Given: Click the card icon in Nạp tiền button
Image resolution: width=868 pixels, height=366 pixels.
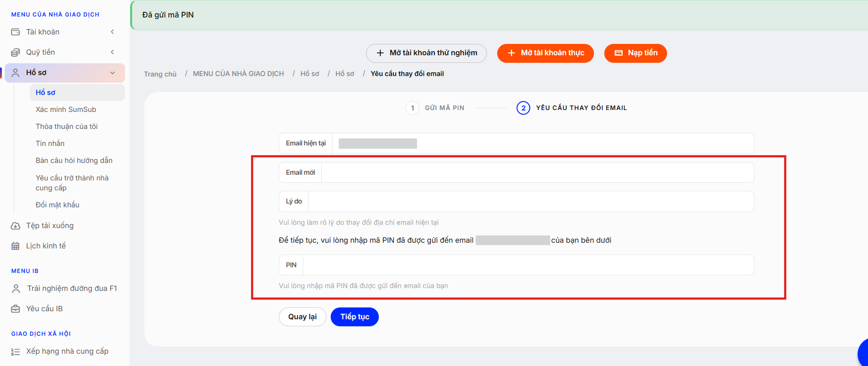Looking at the screenshot, I should [618, 53].
